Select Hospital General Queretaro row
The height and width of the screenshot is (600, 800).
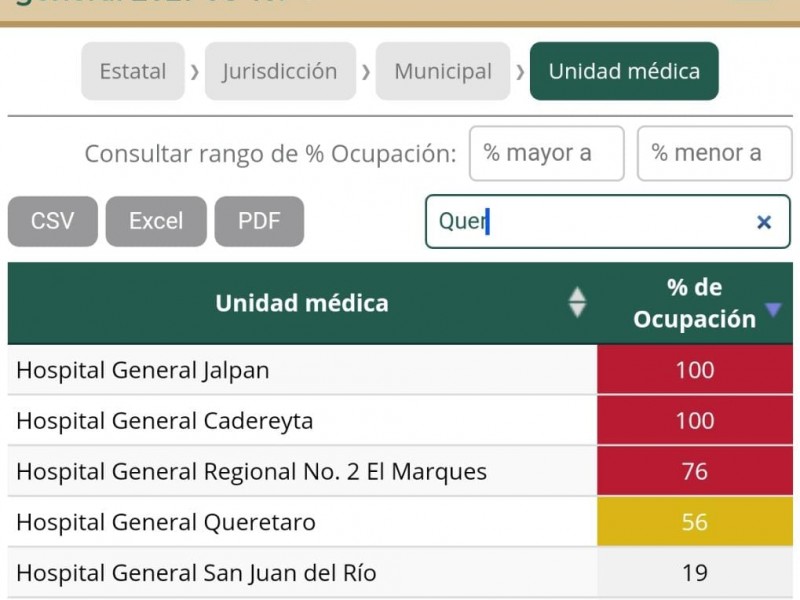[x=400, y=522]
